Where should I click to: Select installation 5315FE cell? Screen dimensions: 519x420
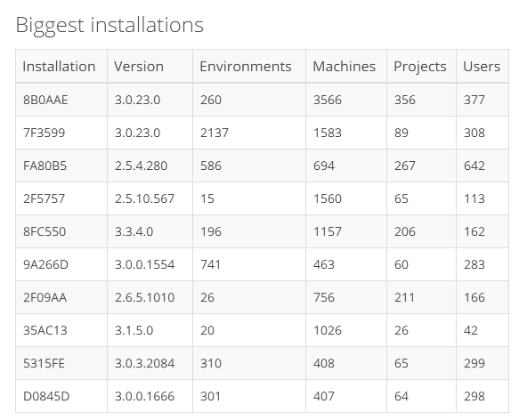(44, 363)
